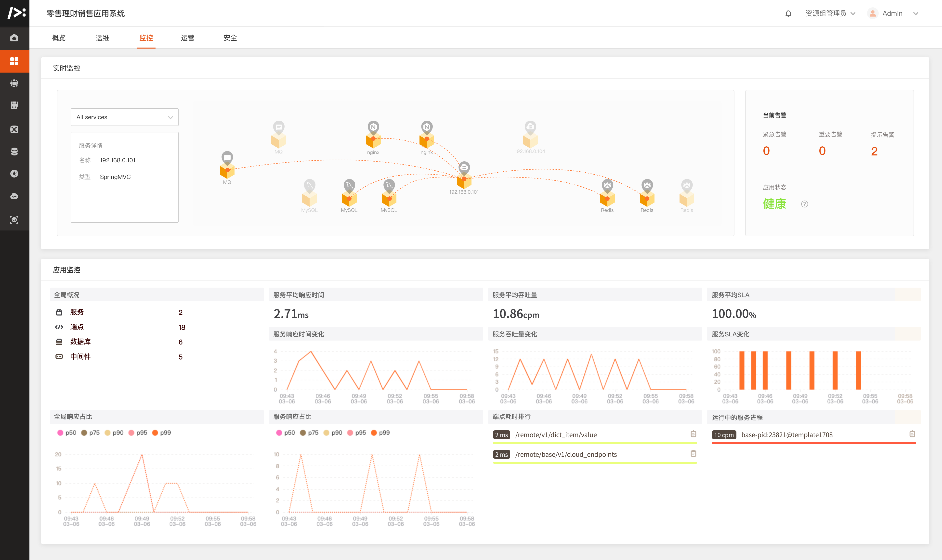
Task: Click the 数据库 item in 全局概况
Action: pos(80,342)
